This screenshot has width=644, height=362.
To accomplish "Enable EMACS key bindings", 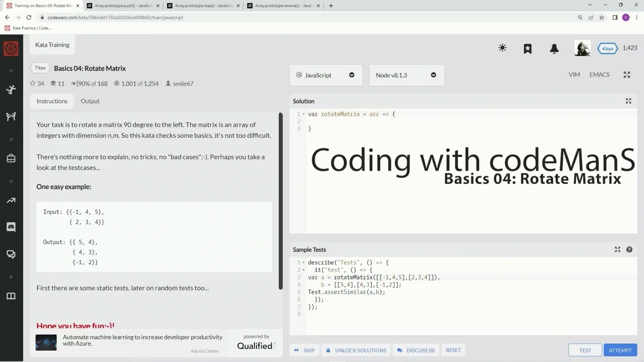I will (599, 74).
